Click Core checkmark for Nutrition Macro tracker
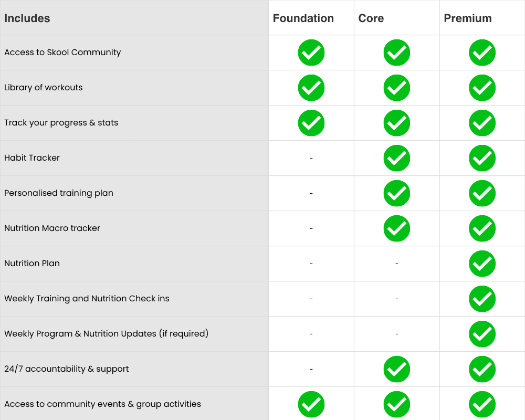Viewport: 525px width, 420px height. tap(397, 228)
